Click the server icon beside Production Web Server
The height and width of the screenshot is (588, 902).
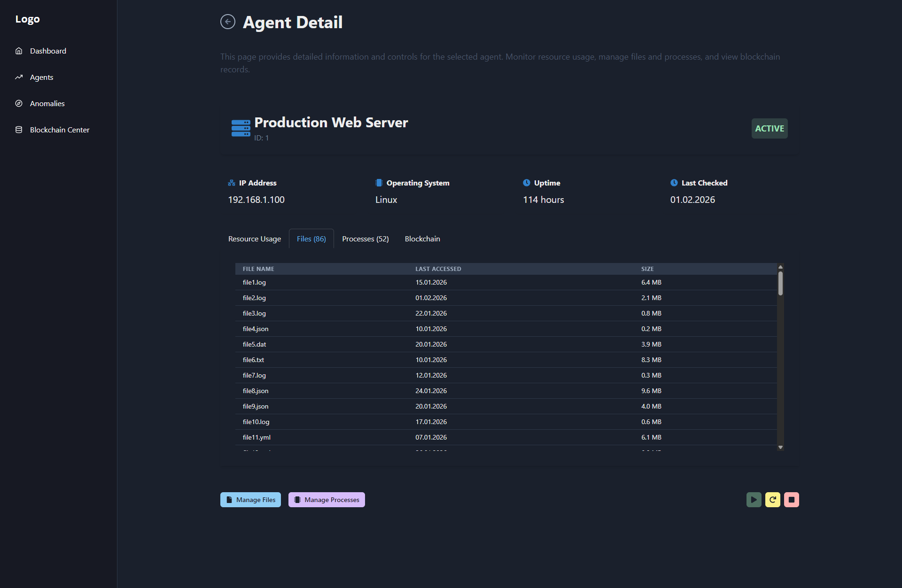(x=241, y=128)
